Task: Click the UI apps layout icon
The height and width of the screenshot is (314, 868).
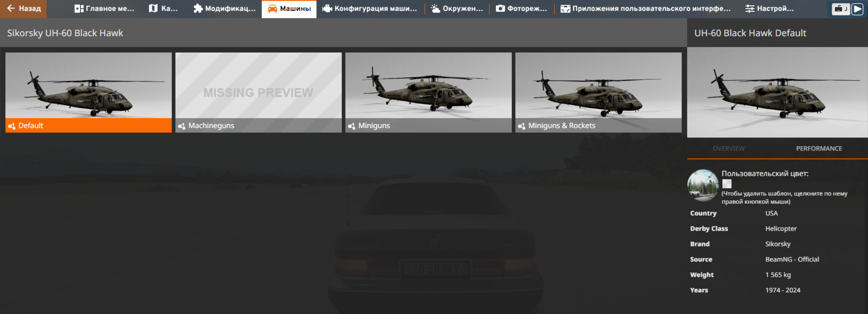Action: coord(565,8)
